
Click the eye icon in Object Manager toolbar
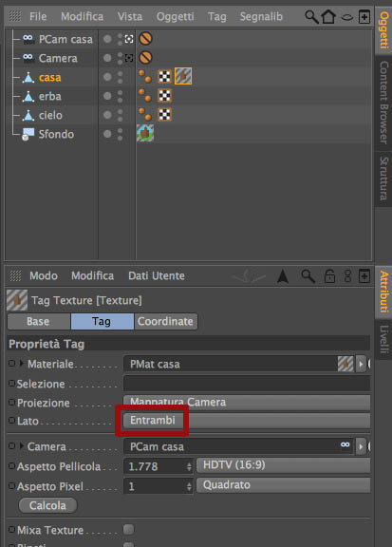(346, 17)
